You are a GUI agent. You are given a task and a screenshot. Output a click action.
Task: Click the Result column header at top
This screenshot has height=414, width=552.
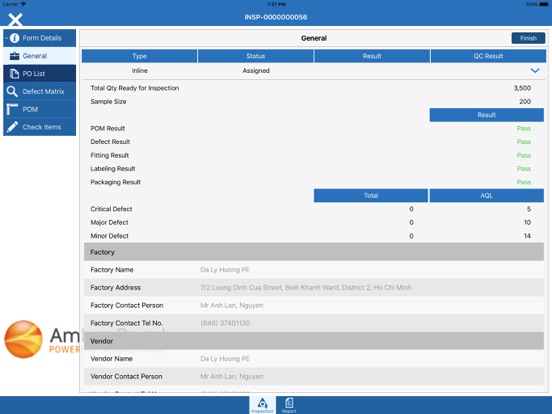372,56
